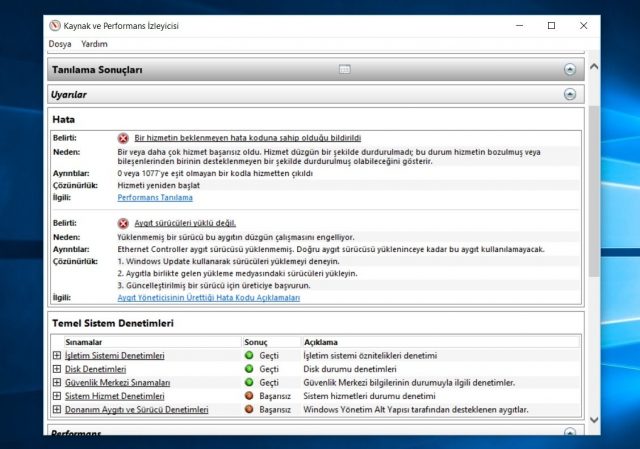Click the app icon in title bar
The image size is (640, 449).
click(55, 26)
